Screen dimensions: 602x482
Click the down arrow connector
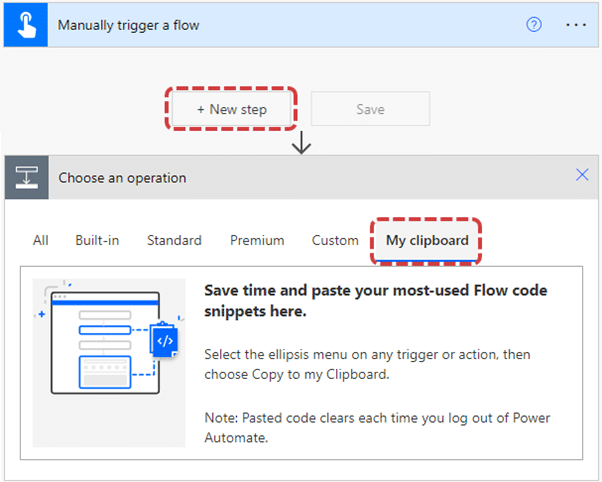tap(301, 142)
